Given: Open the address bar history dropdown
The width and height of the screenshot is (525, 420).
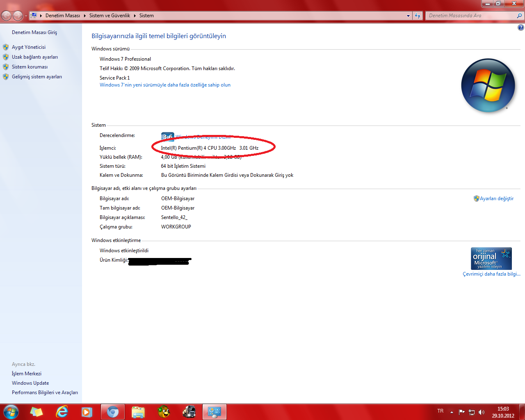Looking at the screenshot, I should (x=408, y=16).
